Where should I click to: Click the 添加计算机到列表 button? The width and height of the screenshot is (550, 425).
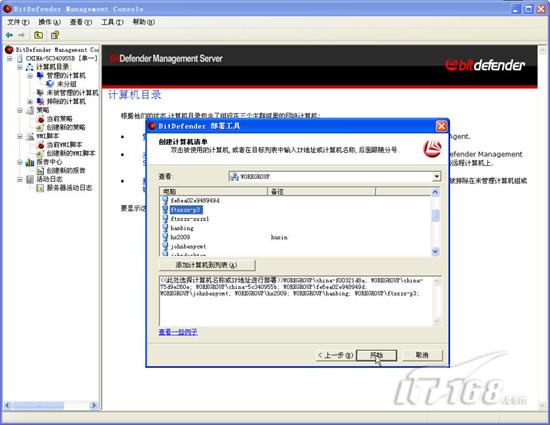[x=207, y=265]
